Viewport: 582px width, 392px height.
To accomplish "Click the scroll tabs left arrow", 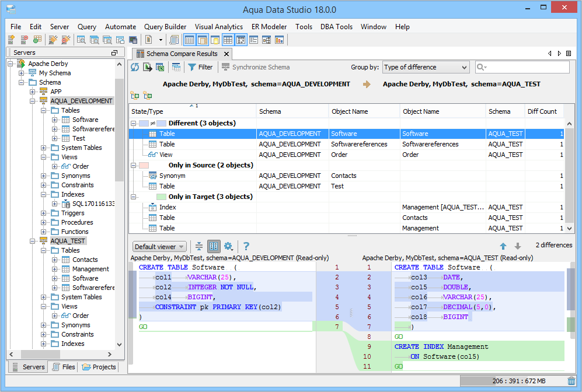I will click(550, 54).
